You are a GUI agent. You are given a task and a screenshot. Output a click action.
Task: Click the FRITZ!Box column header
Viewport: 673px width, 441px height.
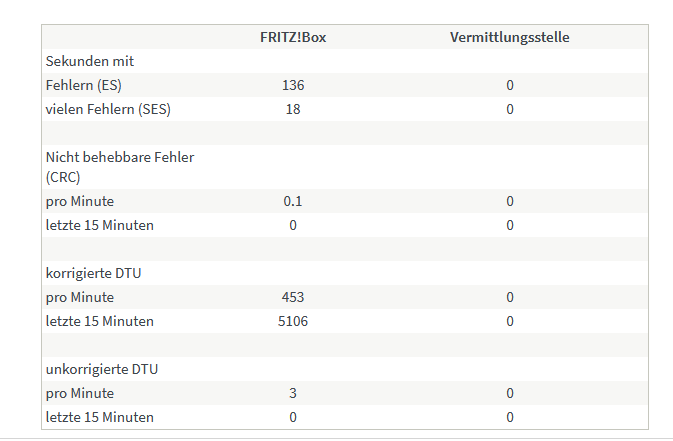point(293,37)
